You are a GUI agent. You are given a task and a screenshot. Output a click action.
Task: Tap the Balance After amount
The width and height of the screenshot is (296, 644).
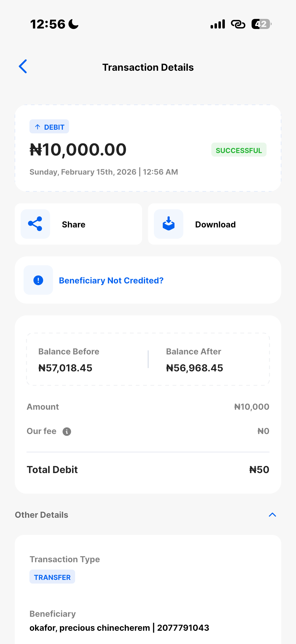pyautogui.click(x=194, y=368)
